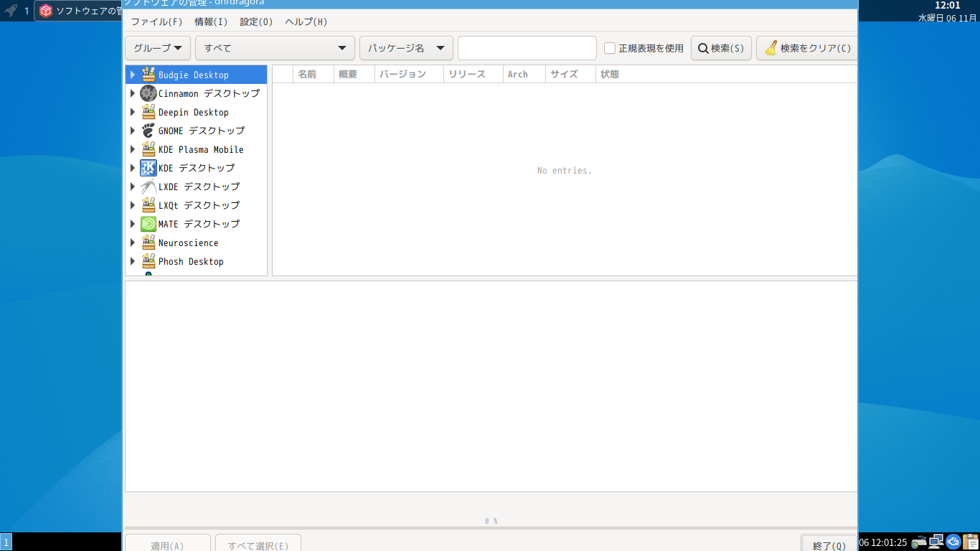
Task: Open the 設定(O) menu
Action: coord(256,22)
